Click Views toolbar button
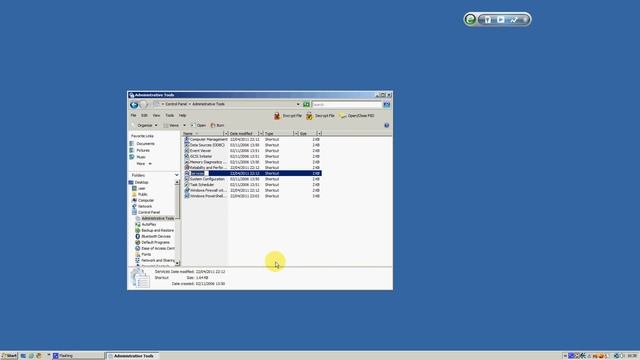This screenshot has width=640, height=360. 172,125
